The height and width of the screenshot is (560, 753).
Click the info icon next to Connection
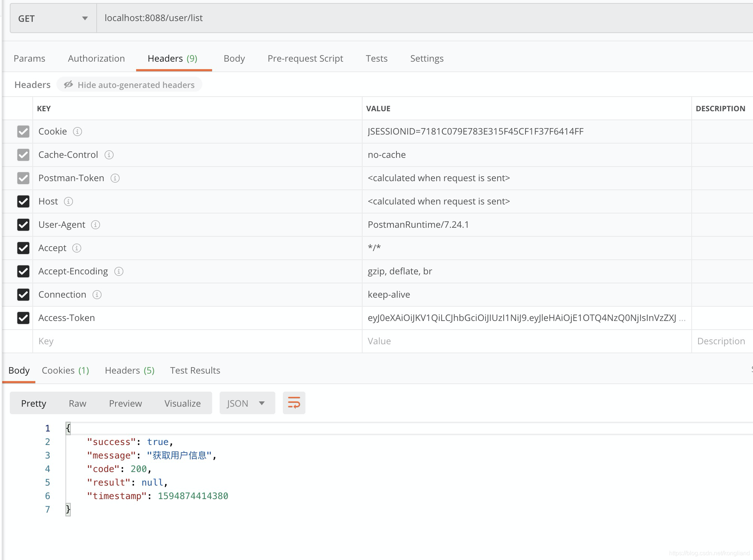pos(97,295)
